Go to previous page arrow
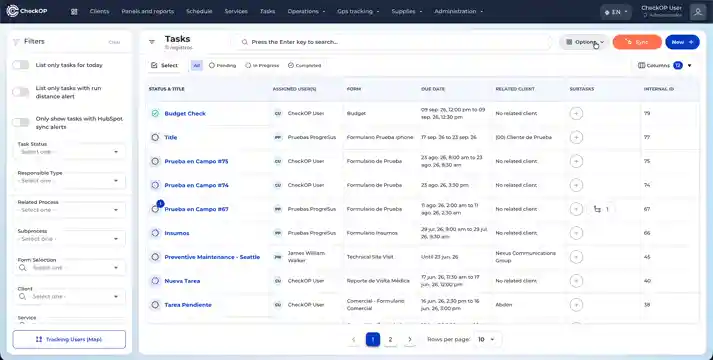Image resolution: width=713 pixels, height=360 pixels. pos(354,339)
